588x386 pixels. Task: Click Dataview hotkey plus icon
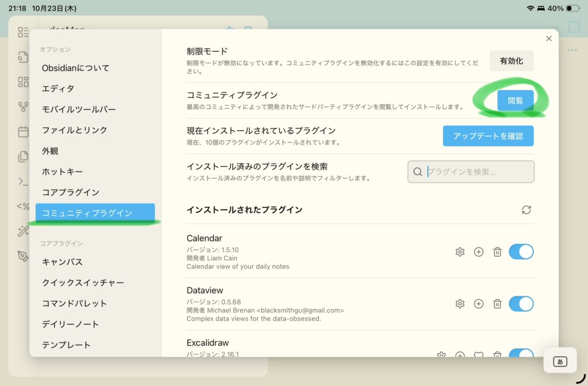coord(478,304)
